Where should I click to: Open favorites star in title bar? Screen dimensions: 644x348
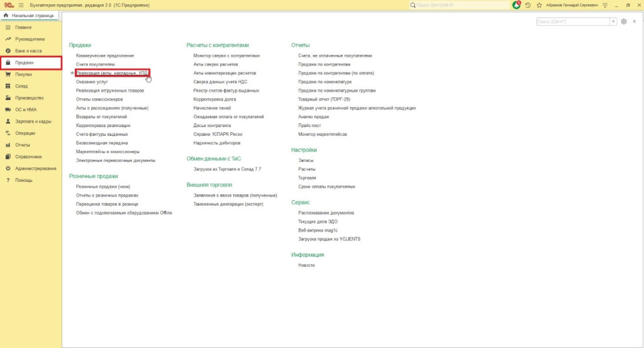(538, 5)
